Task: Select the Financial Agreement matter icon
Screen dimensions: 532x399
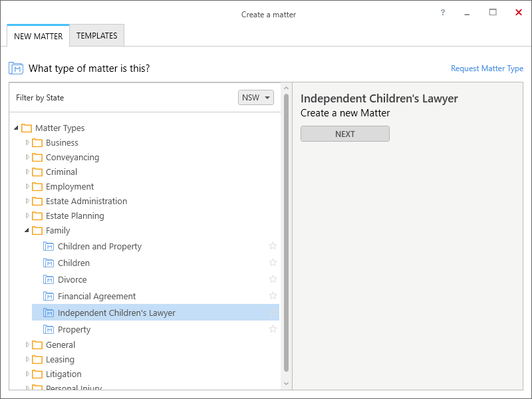Action: [49, 296]
